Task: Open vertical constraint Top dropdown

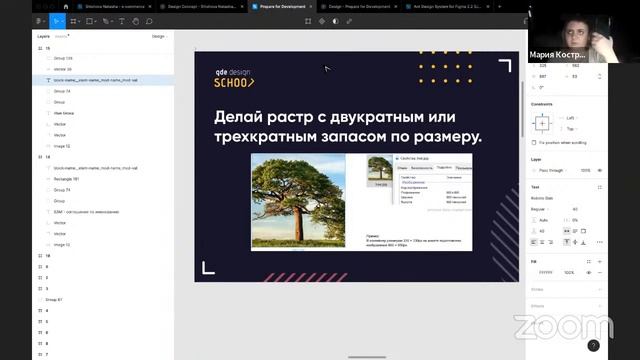Action: 570,129
